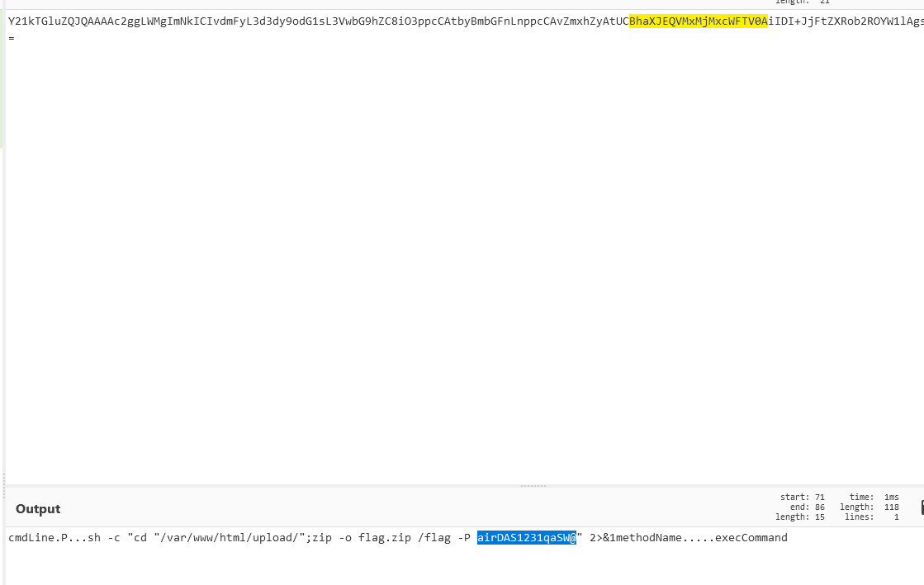The width and height of the screenshot is (924, 585).
Task: Click the Output panel heading
Action: [38, 509]
